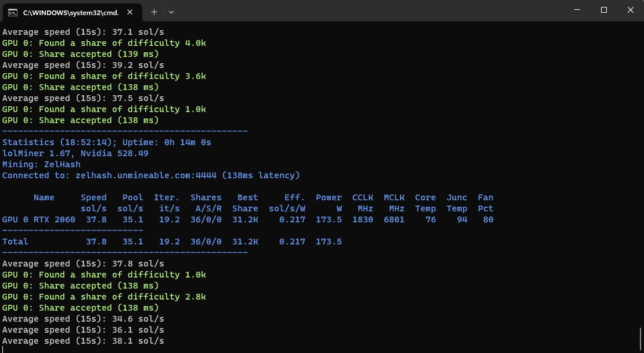
Task: Minimize the terminal window
Action: coord(577,10)
